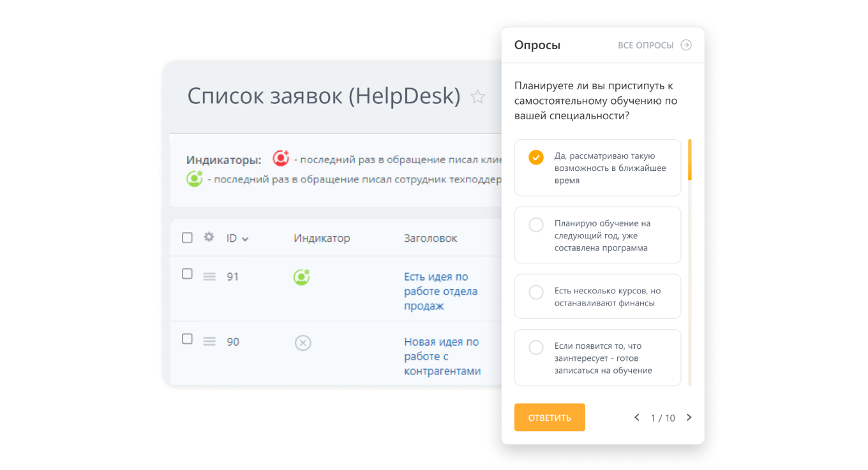The width and height of the screenshot is (868, 470).
Task: Click the orange survey scrollbar thumb
Action: (689, 159)
